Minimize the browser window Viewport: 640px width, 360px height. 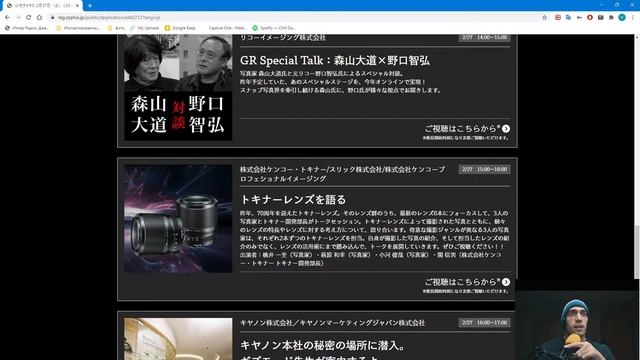pyautogui.click(x=601, y=5)
